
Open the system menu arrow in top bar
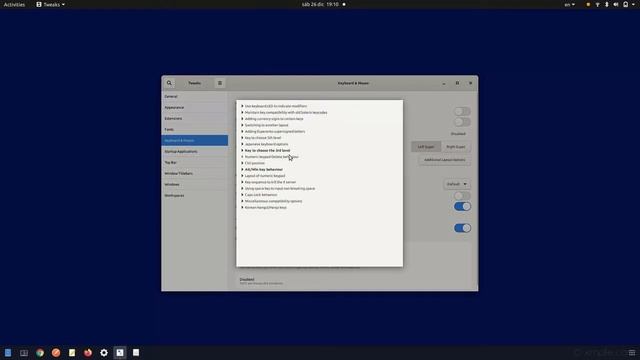[634, 4]
